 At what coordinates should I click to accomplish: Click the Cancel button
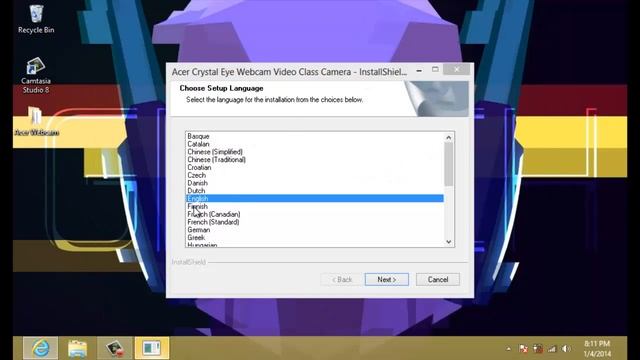coord(438,280)
